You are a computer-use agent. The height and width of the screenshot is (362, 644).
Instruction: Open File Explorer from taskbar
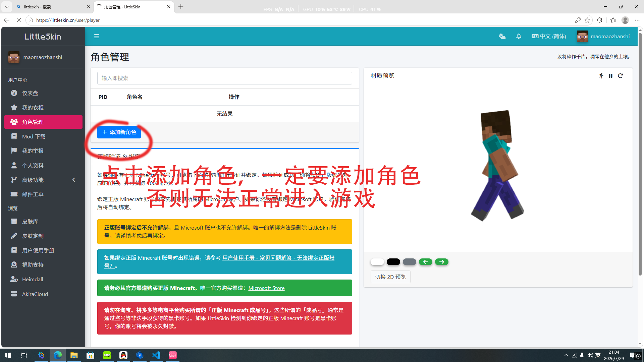(x=74, y=355)
